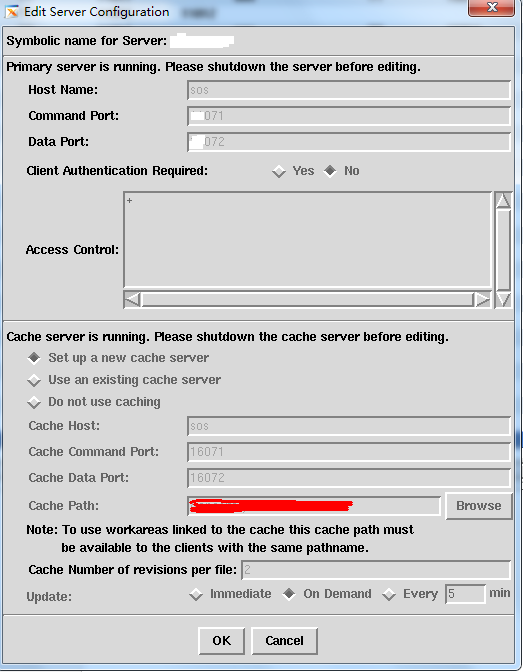Select Do not use caching option
Screen dimensions: 523x672
(x=34, y=402)
